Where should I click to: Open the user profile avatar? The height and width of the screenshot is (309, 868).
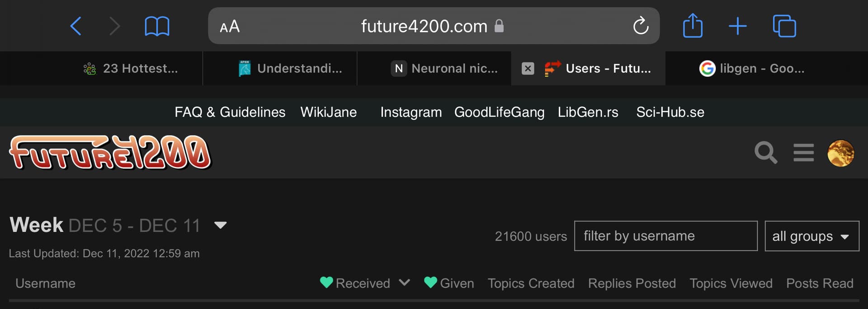tap(840, 153)
